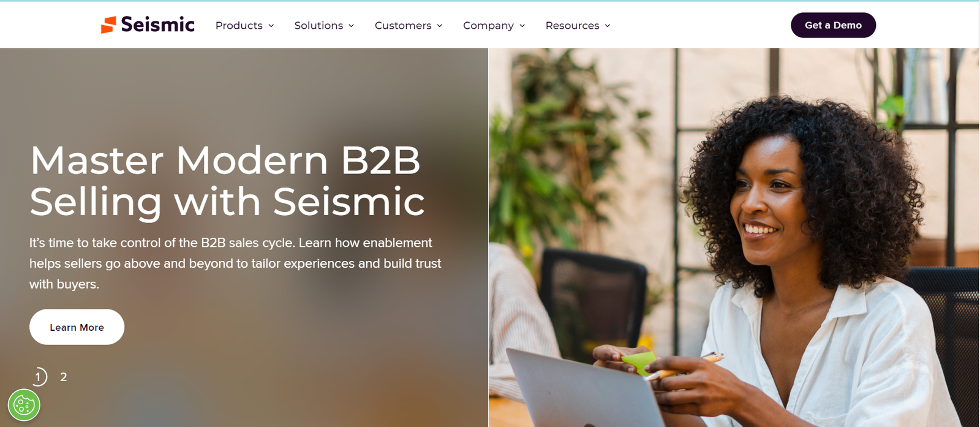The height and width of the screenshot is (427, 980).
Task: Click the Seismic wordmark text
Action: [x=157, y=25]
